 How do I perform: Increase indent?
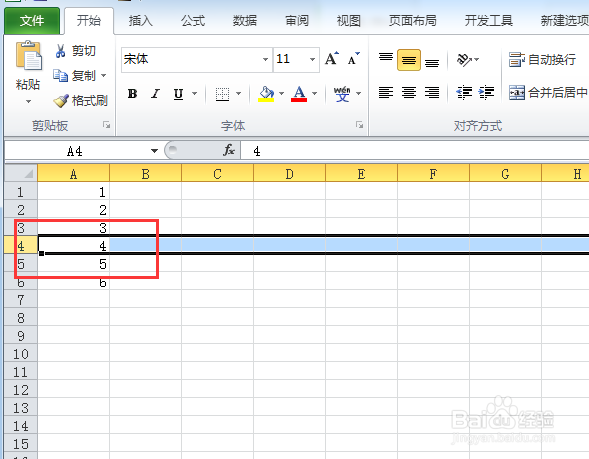pyautogui.click(x=486, y=92)
